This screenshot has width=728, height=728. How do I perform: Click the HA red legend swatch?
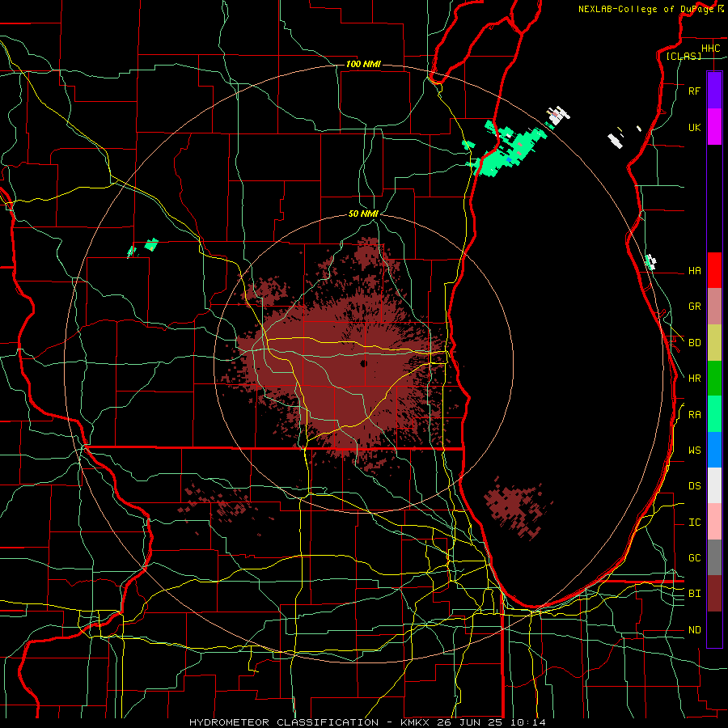point(714,270)
